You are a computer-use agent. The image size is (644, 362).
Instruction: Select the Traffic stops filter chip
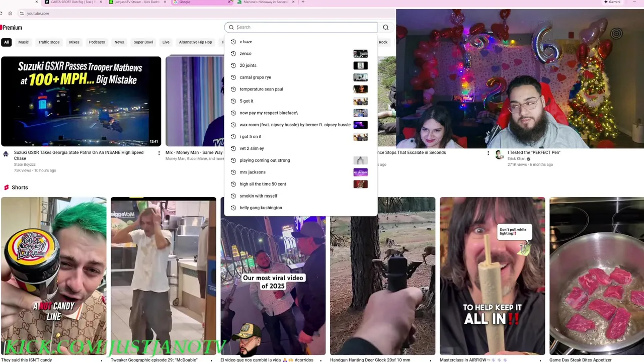click(x=49, y=42)
